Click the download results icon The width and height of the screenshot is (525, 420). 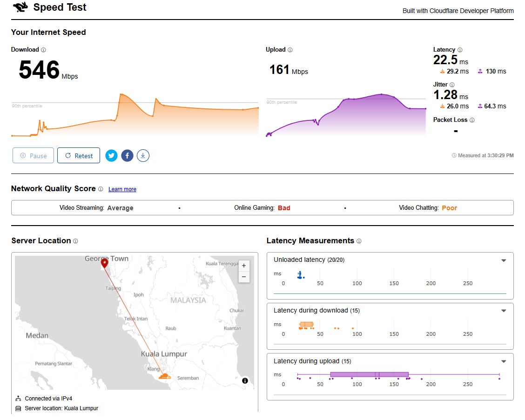click(143, 156)
